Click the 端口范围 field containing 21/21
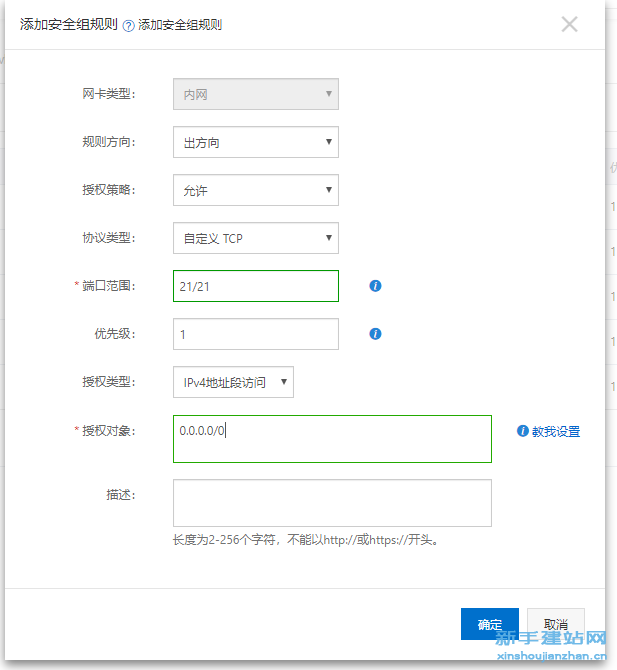Viewport: 617px width, 670px height. (256, 286)
